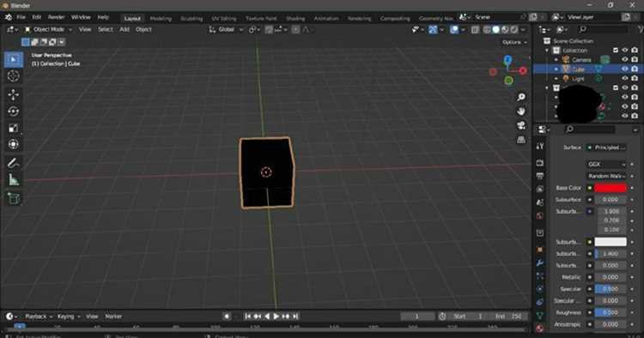Viewport: 644px width, 338px height.
Task: Click the Blender logo menu icon
Action: [x=9, y=17]
